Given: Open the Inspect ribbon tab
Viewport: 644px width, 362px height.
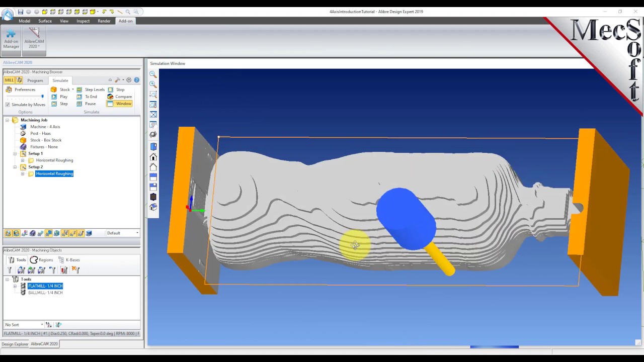Looking at the screenshot, I should (83, 21).
